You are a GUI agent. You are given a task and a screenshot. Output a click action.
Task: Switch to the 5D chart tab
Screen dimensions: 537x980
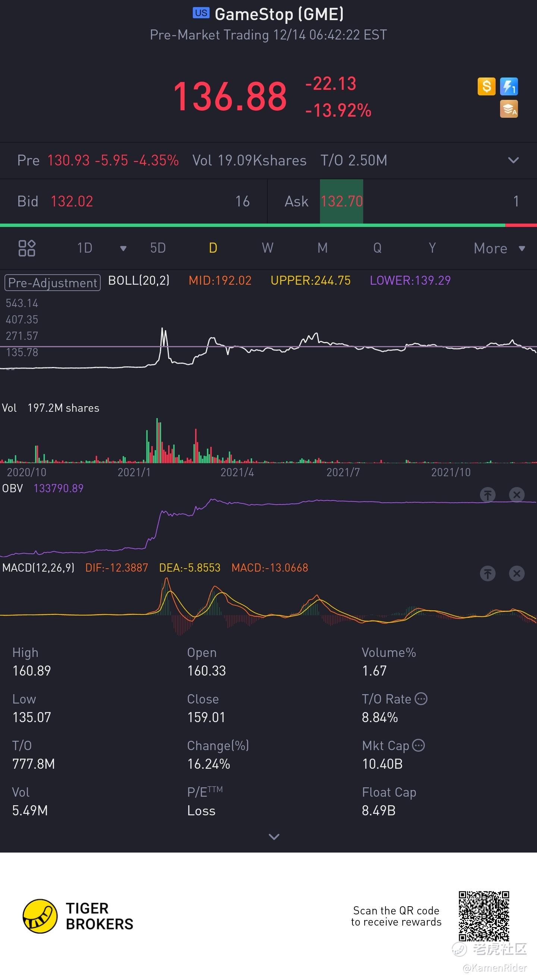158,248
